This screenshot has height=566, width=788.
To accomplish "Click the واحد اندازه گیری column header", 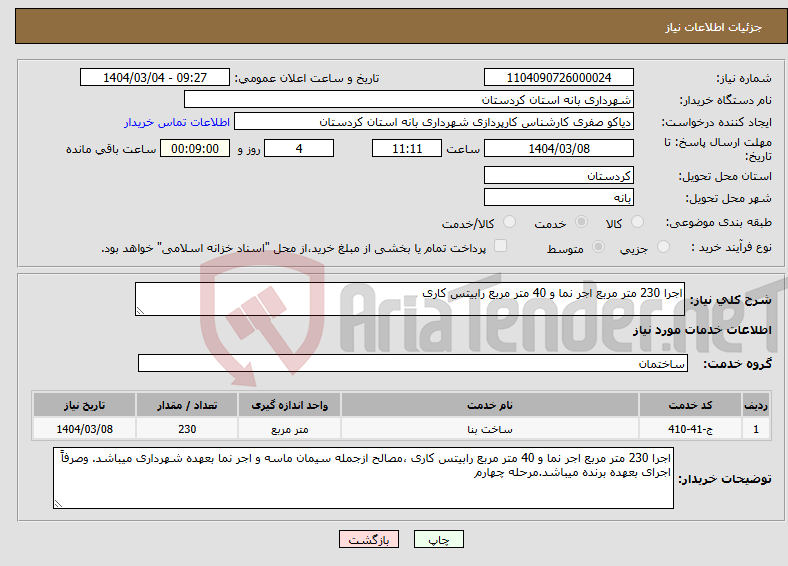I will point(289,405).
